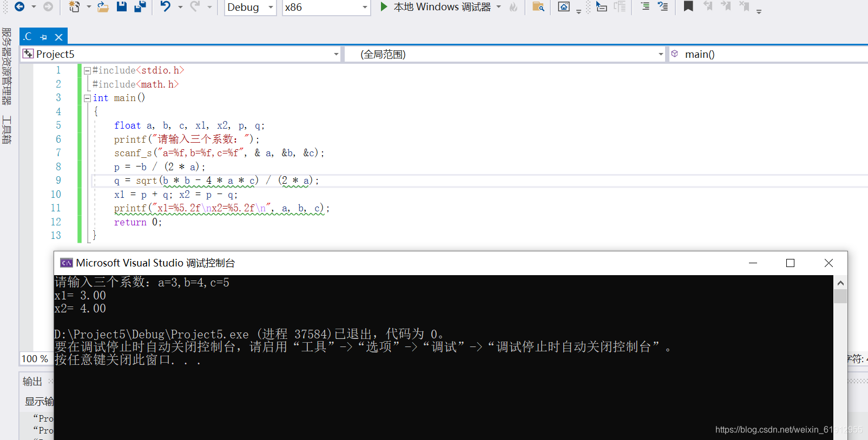Open the Project5 scope dropdown
Image resolution: width=868 pixels, height=440 pixels.
181,54
